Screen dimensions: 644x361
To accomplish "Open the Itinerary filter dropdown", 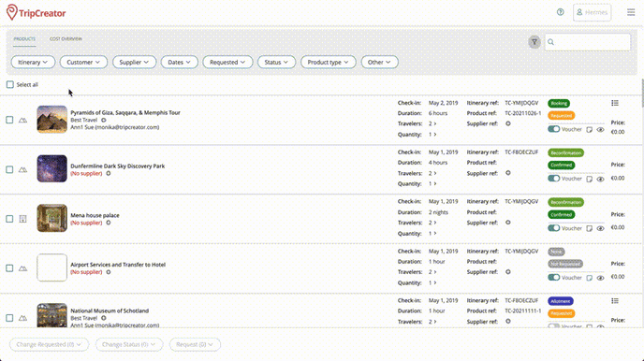I will (x=33, y=62).
